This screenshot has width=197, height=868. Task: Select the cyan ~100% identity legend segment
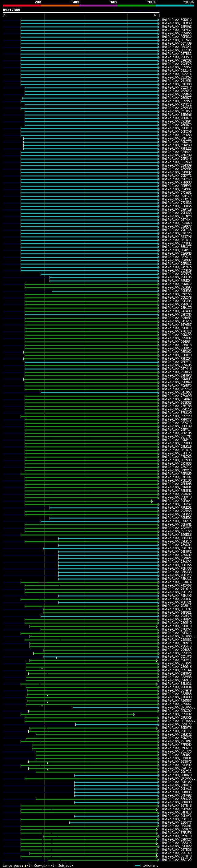[175, 6]
